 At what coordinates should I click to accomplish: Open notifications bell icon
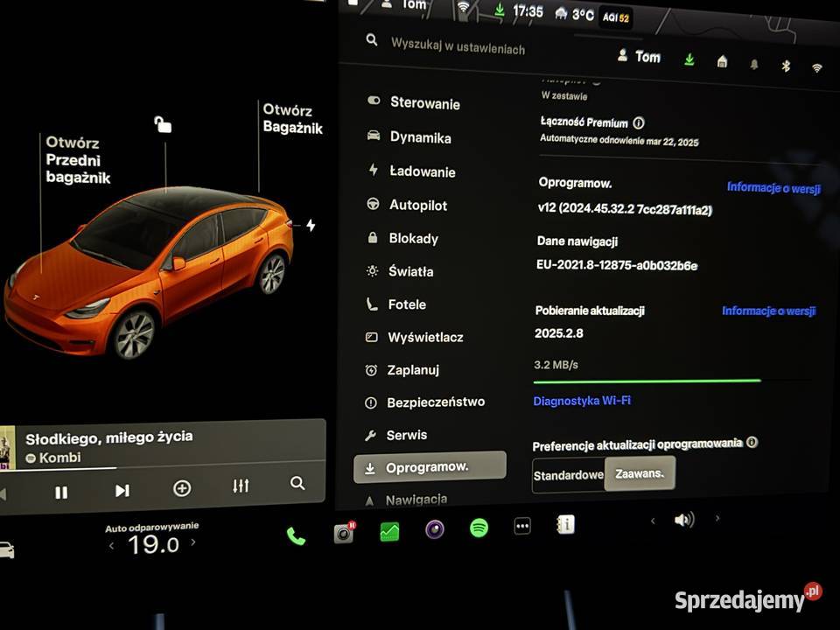754,65
